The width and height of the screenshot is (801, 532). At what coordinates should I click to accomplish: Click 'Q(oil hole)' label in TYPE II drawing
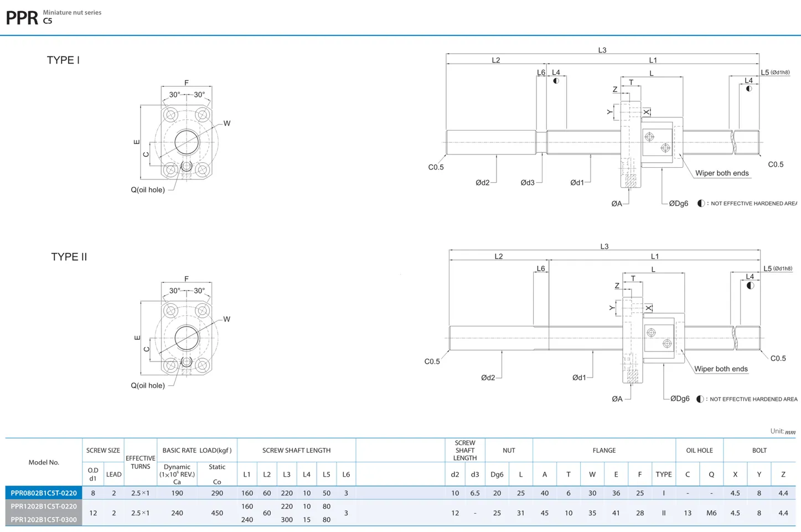[x=148, y=385]
